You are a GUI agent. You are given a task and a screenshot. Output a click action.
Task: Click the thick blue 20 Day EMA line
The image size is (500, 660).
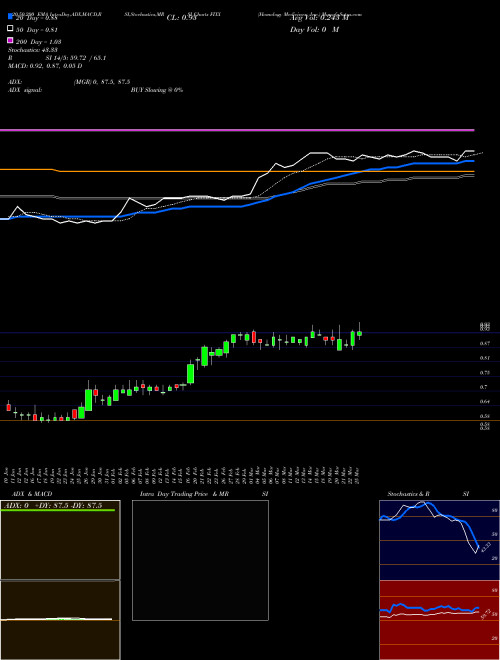click(x=237, y=206)
